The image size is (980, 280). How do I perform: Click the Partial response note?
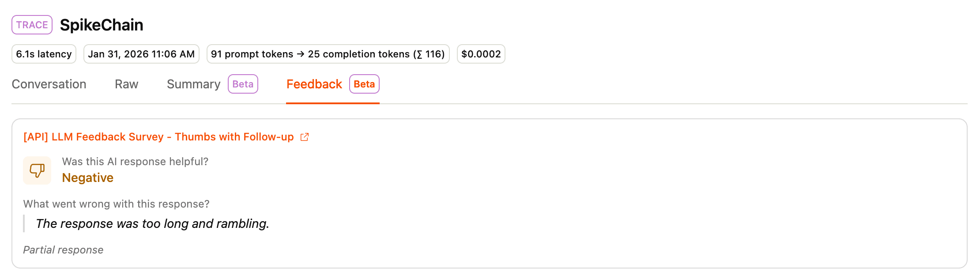(x=63, y=250)
